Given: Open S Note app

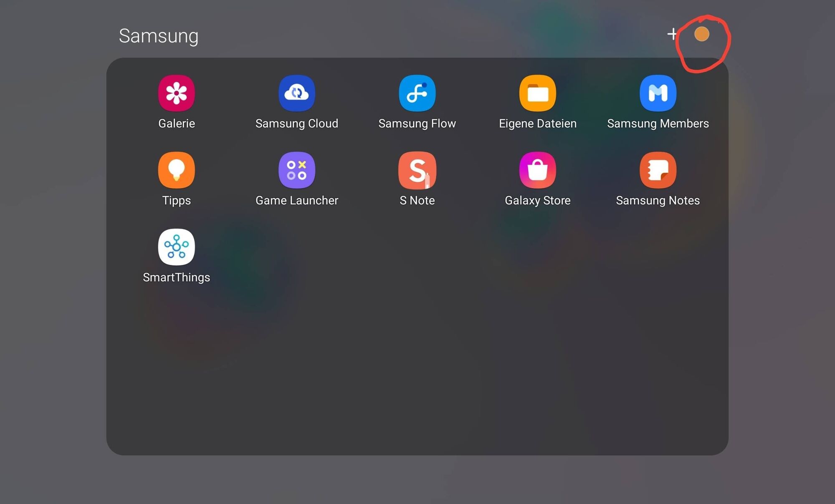Looking at the screenshot, I should [417, 170].
